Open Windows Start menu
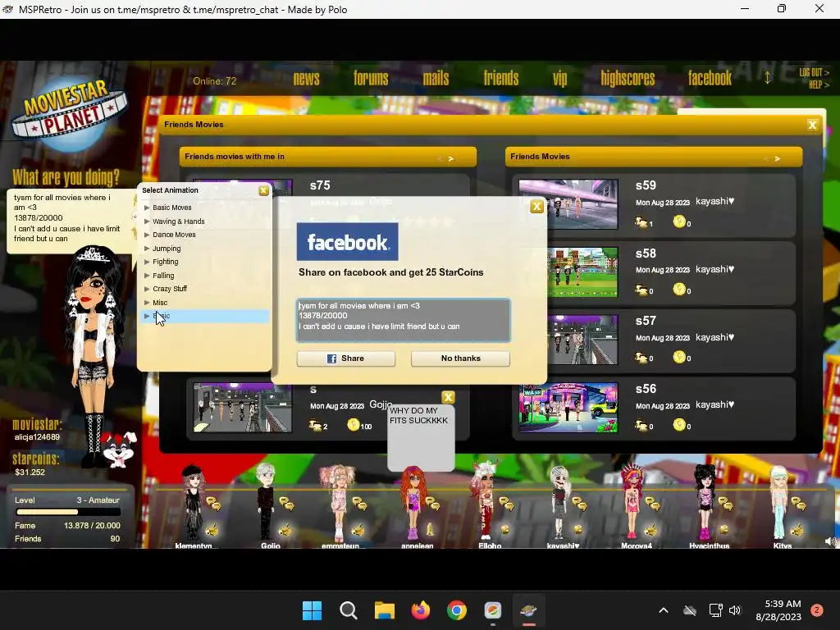Image resolution: width=840 pixels, height=630 pixels. (x=312, y=610)
